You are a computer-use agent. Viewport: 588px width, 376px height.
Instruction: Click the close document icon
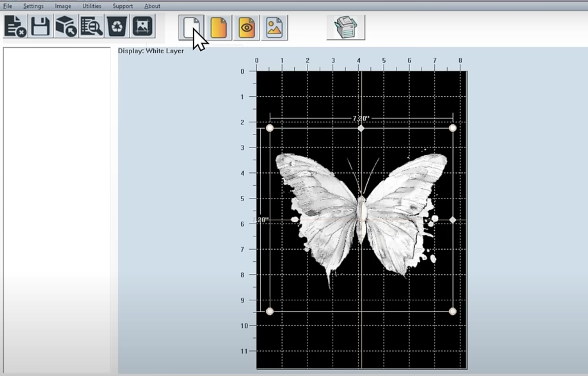tap(16, 26)
